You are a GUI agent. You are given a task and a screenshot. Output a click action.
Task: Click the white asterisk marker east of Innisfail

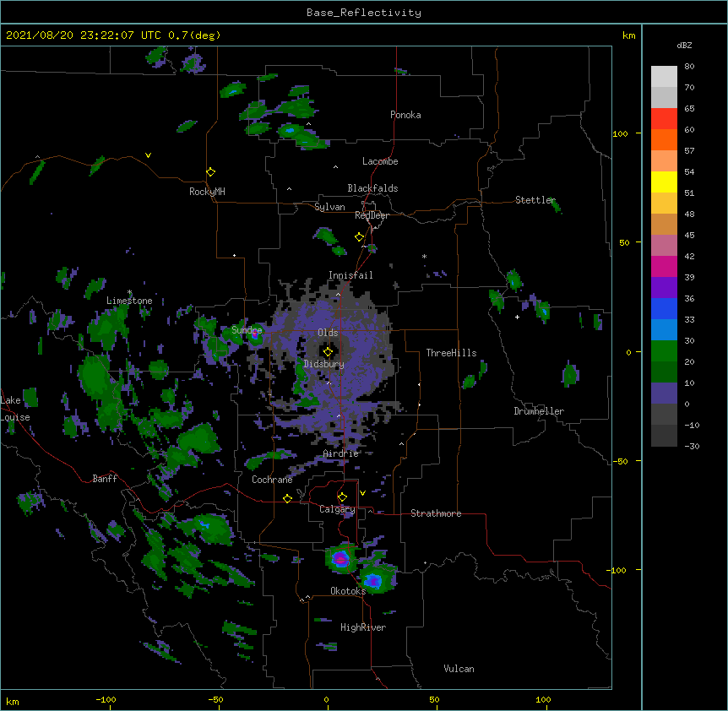pyautogui.click(x=424, y=256)
